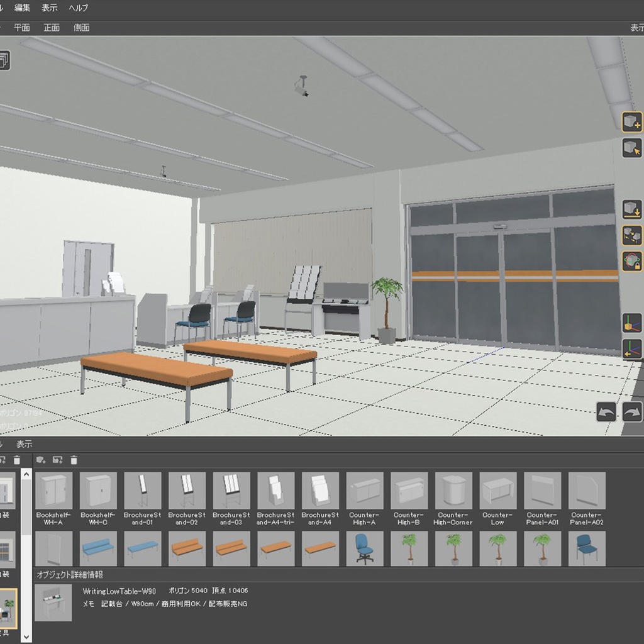
Task: Select the object alignment tool
Action: click(x=632, y=233)
